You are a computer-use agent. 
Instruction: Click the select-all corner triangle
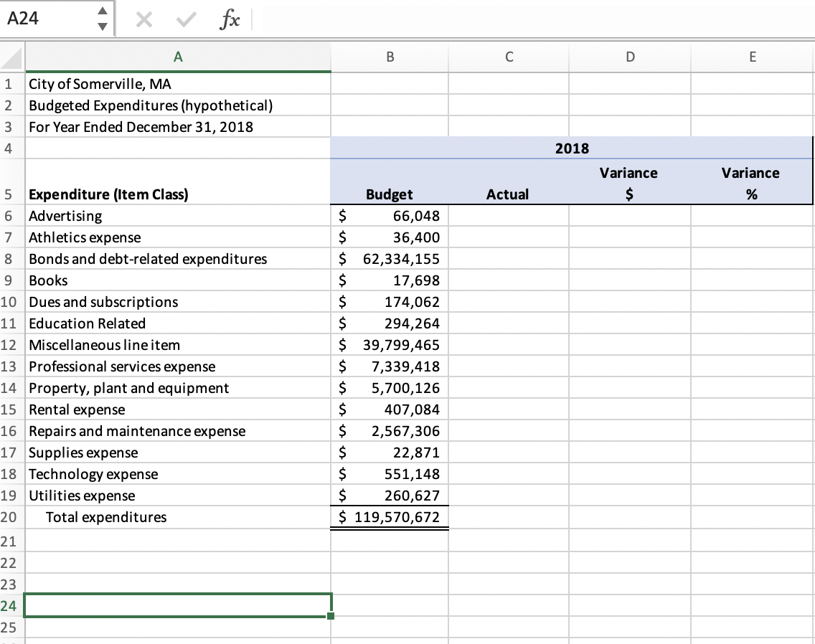(x=12, y=57)
